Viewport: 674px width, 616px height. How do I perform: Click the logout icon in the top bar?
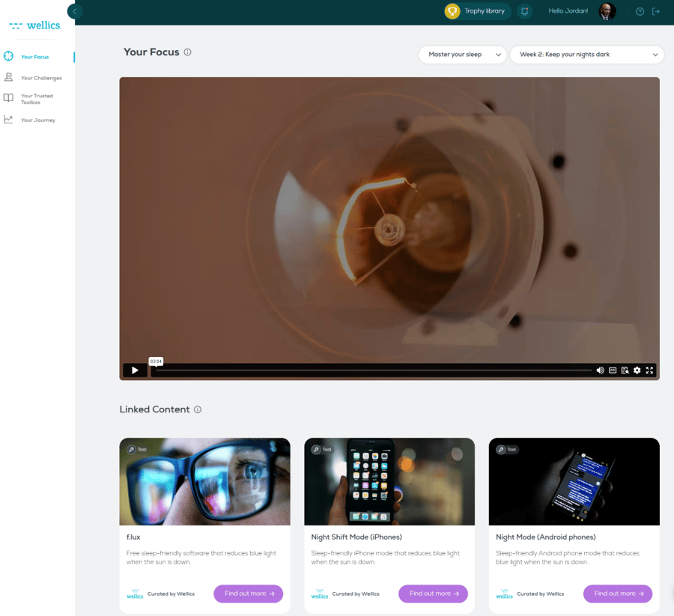[657, 11]
